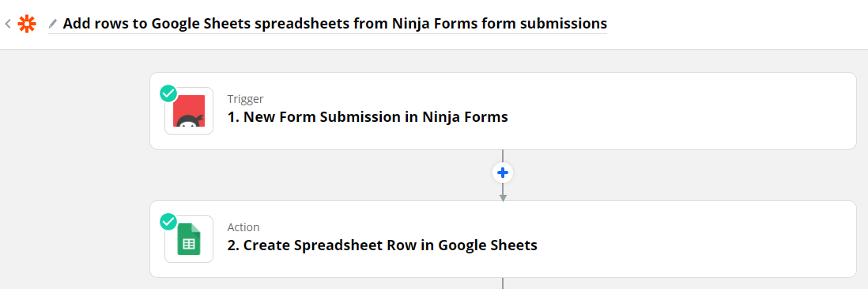
Task: Add a step with the blue plus button
Action: 503,173
